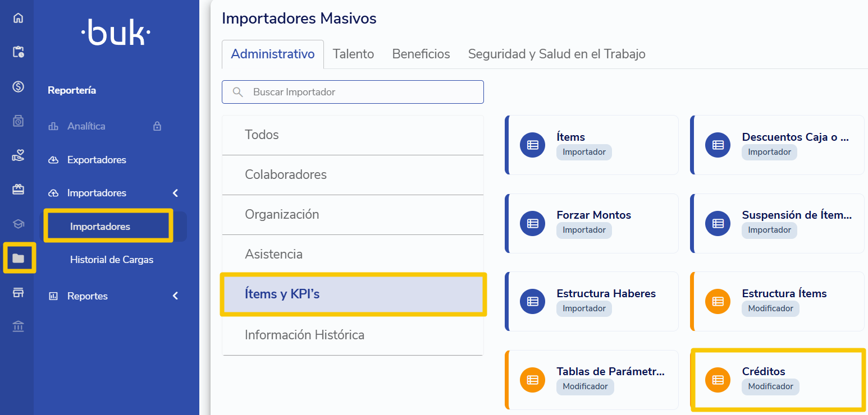Switch to the Beneficios tab
The width and height of the screenshot is (868, 415).
421,54
